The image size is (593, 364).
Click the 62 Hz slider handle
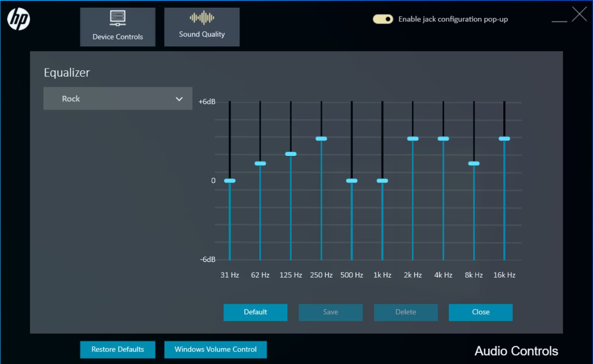260,164
